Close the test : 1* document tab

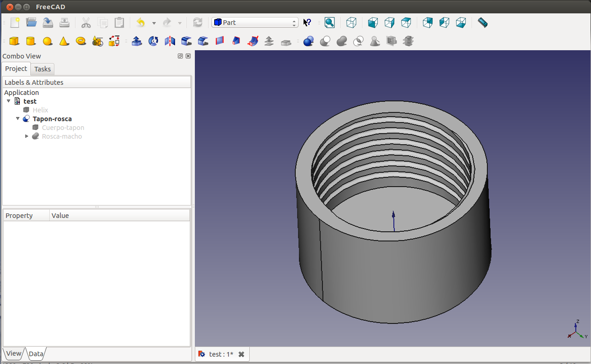coord(241,354)
